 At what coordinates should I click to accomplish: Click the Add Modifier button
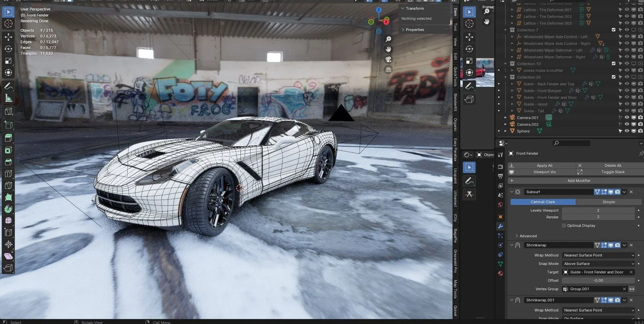pos(576,180)
